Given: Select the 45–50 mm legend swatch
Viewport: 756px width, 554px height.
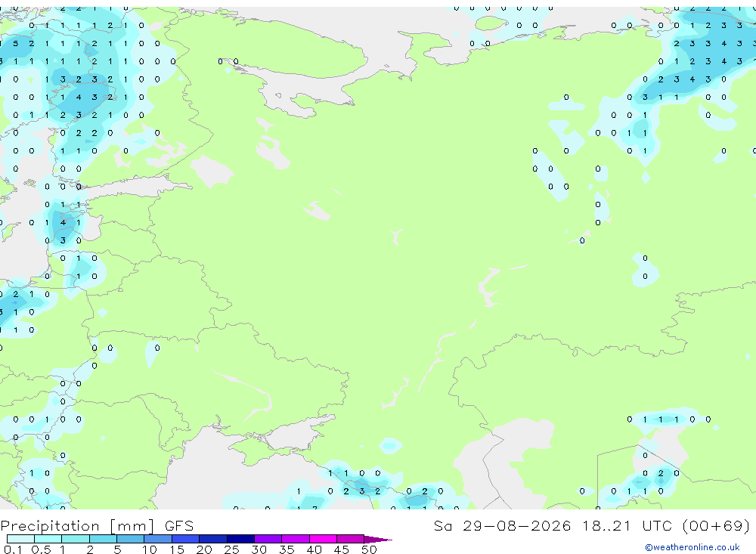Looking at the screenshot, I should pyautogui.click(x=350, y=539).
